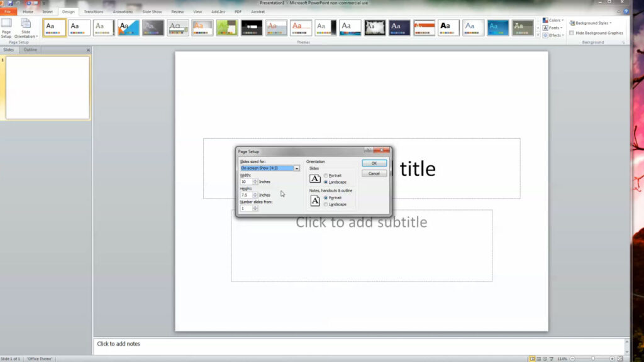Switch to the Transitions tab
Image resolution: width=644 pixels, height=362 pixels.
tap(93, 11)
